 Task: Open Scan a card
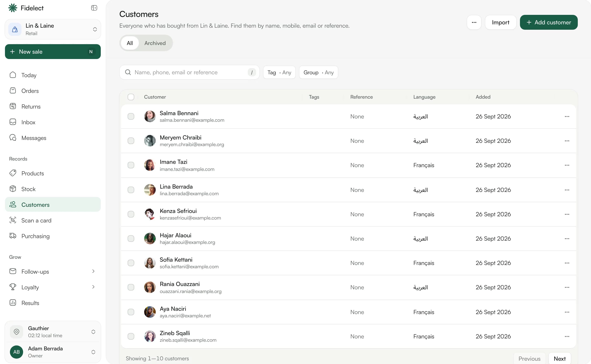click(x=53, y=220)
